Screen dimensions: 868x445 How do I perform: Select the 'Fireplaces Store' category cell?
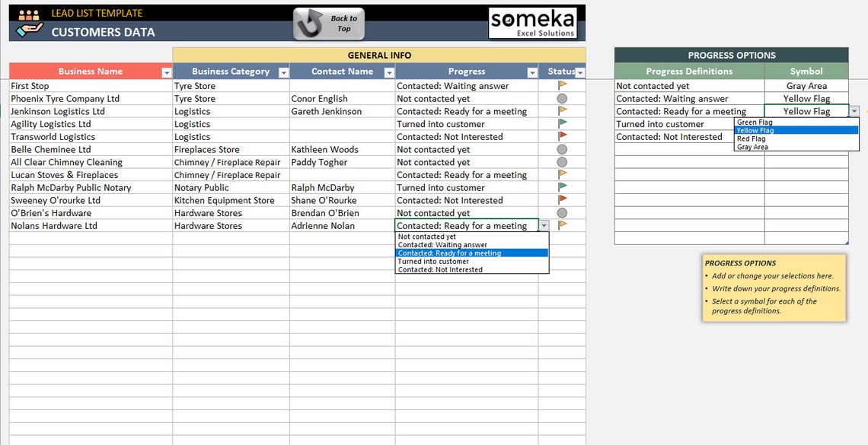pos(231,149)
